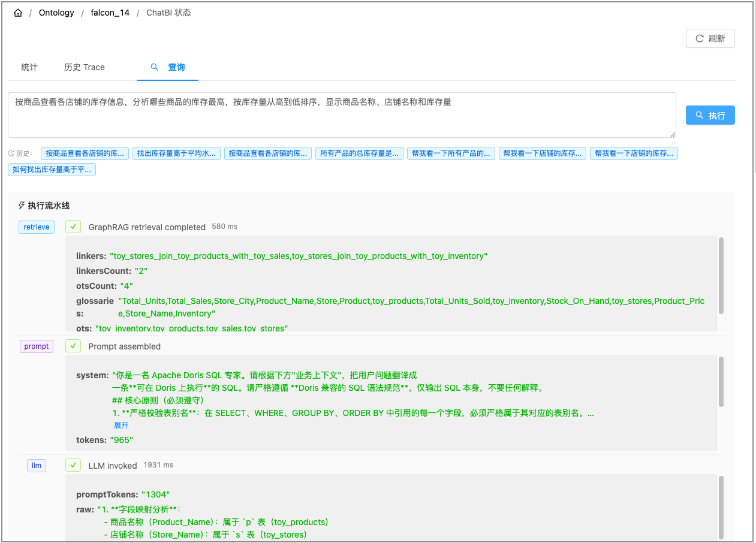Run the query with 执行 button
The width and height of the screenshot is (756, 543).
point(710,115)
